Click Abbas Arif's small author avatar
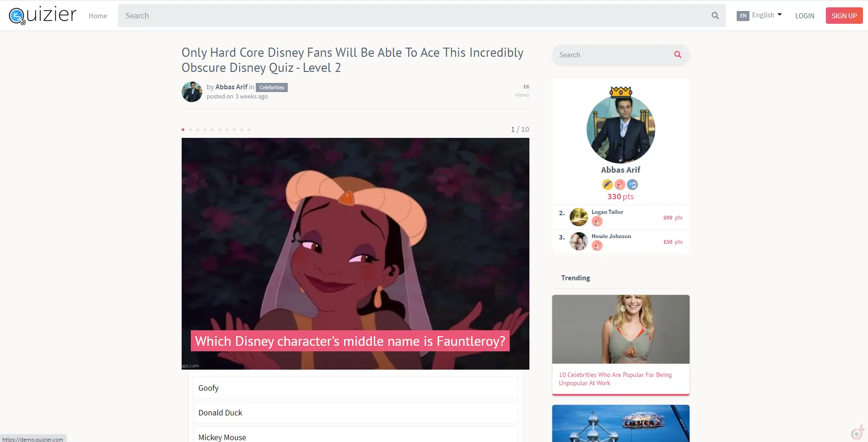Screen dimensions: 868x442 (192, 92)
